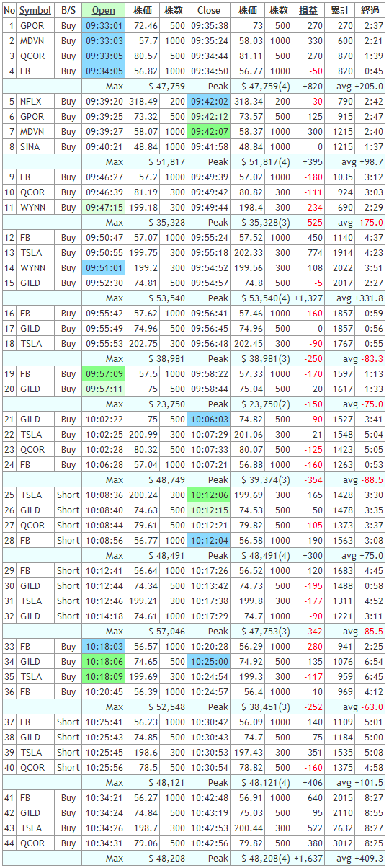Screen dimensions: 389x868
Task: Sort by the Open column header
Action: click(104, 11)
